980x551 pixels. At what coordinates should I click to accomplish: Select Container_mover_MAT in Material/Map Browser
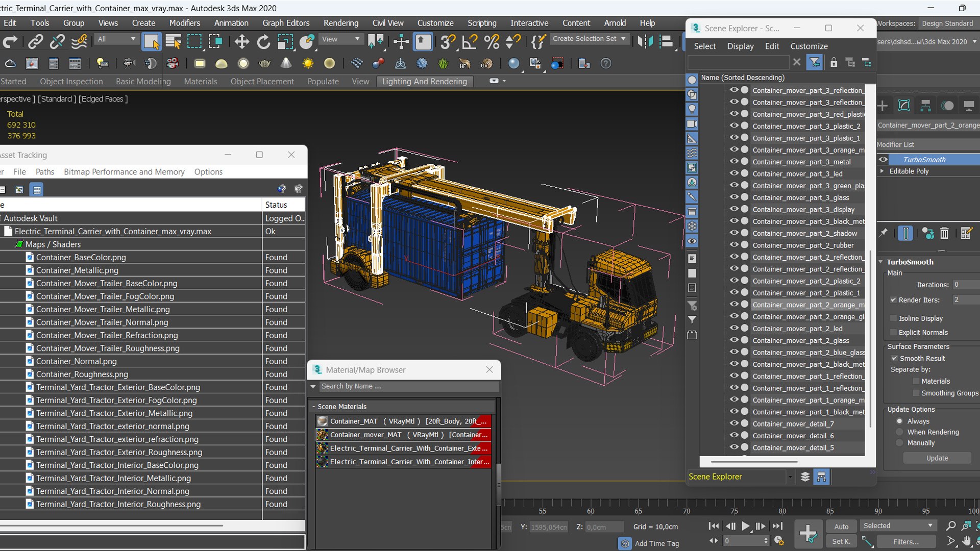(x=403, y=435)
